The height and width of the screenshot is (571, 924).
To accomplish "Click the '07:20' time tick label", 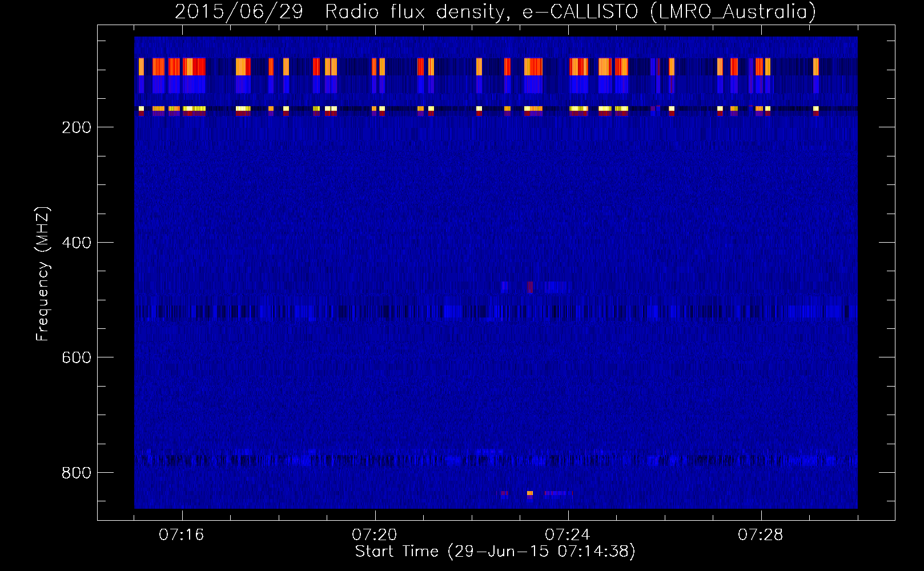I will point(375,534).
